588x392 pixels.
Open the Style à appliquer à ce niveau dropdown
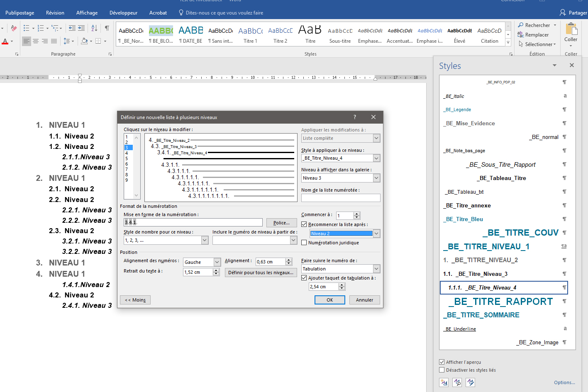[376, 158]
